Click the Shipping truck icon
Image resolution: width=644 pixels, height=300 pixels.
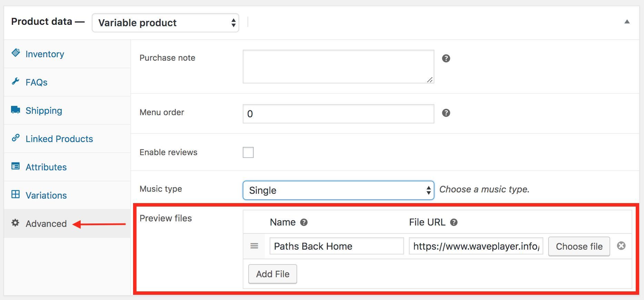point(16,110)
